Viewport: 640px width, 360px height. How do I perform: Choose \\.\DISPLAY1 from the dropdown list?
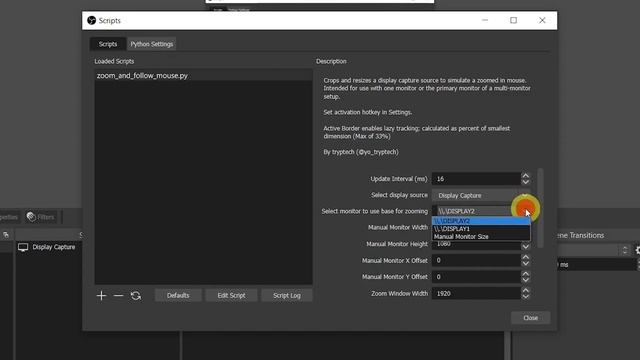[x=481, y=229]
